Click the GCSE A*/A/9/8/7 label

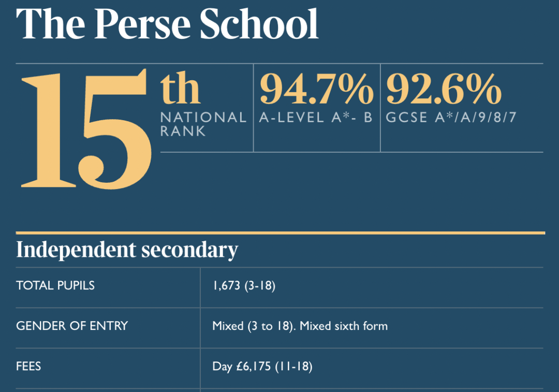(x=451, y=118)
